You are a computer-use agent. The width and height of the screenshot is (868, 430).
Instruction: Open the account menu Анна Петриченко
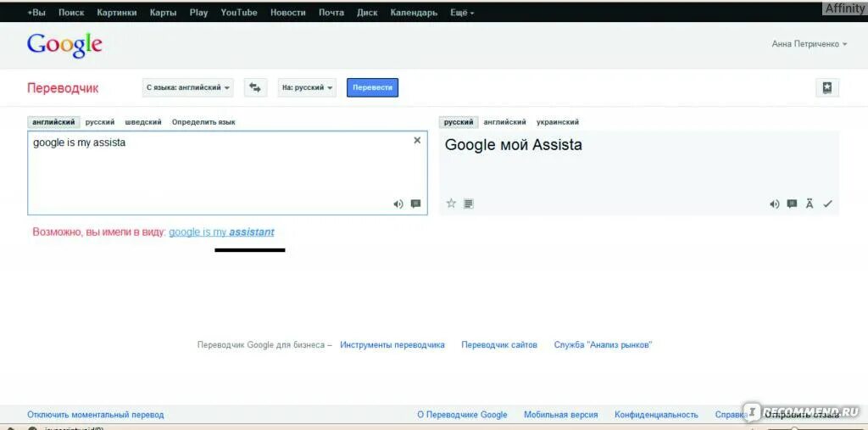[810, 44]
